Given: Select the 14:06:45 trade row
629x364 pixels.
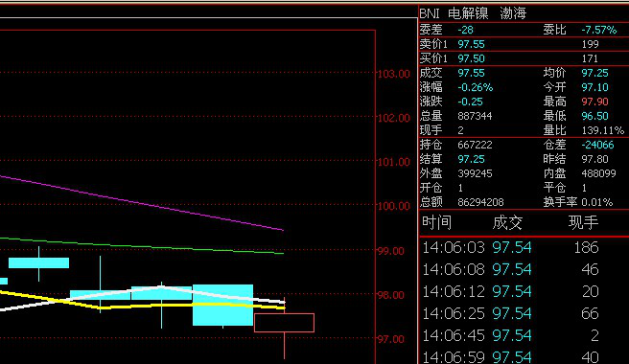Looking at the screenshot, I should click(524, 335).
